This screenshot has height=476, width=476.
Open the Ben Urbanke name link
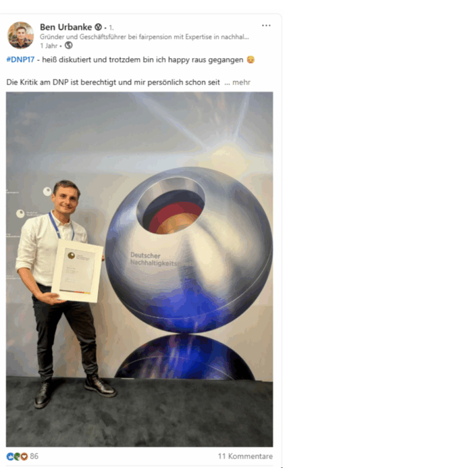click(x=66, y=27)
